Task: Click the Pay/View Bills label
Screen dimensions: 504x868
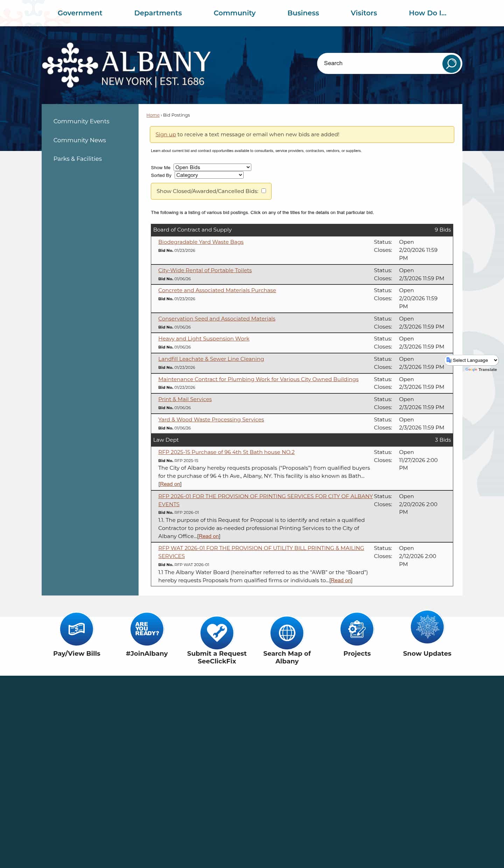Action: point(77,653)
